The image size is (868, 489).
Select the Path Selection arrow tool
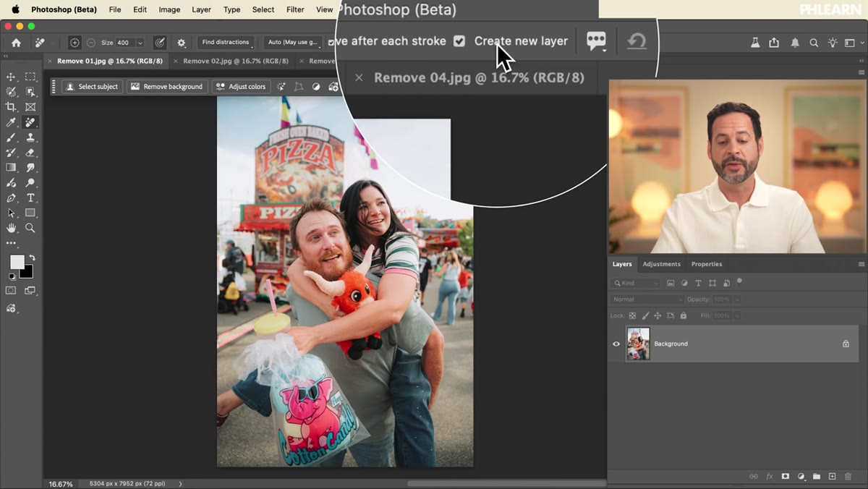pyautogui.click(x=11, y=213)
